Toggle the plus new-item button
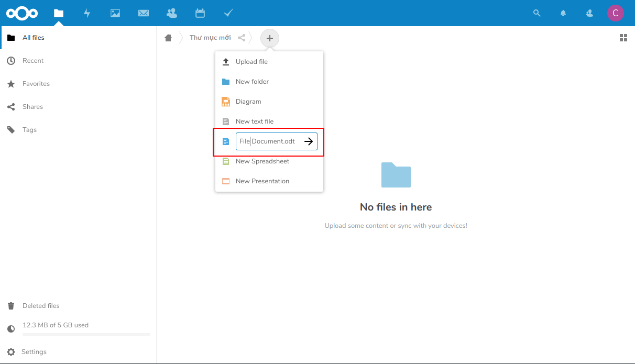 (270, 38)
